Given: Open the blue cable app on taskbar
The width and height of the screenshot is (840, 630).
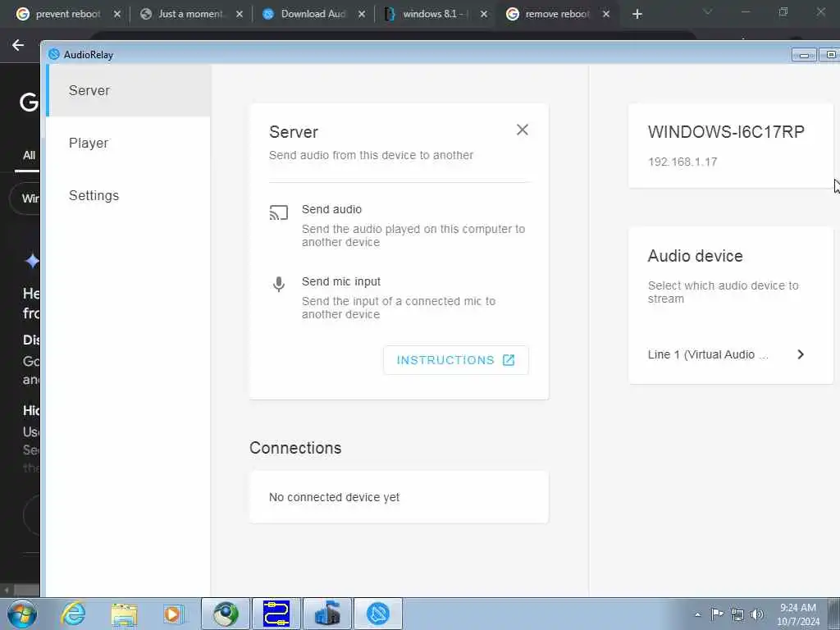Looking at the screenshot, I should click(x=276, y=614).
